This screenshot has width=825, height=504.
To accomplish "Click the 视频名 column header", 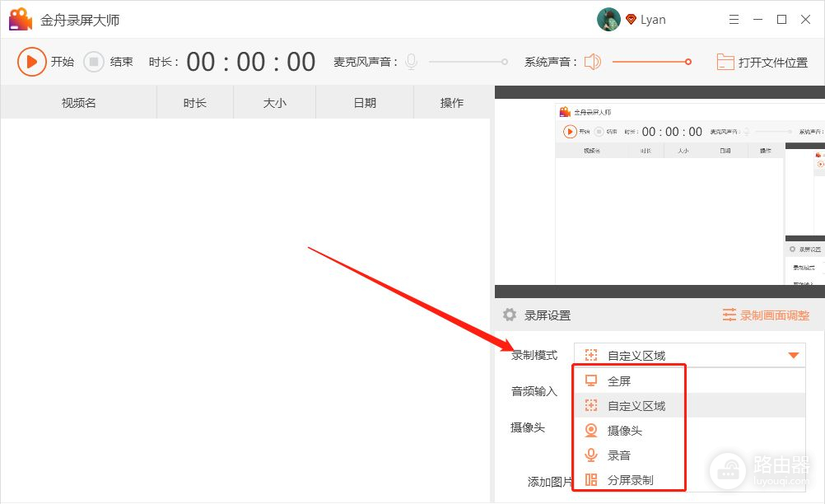I will (79, 103).
